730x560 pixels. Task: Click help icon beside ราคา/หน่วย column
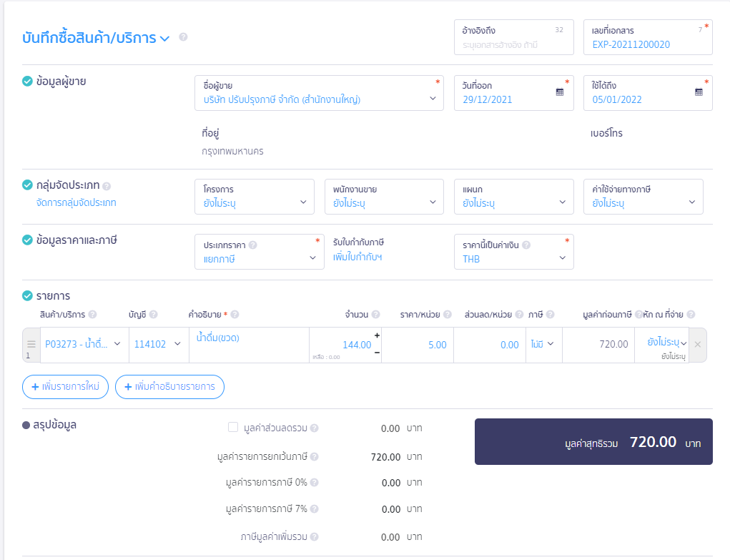[x=448, y=315]
